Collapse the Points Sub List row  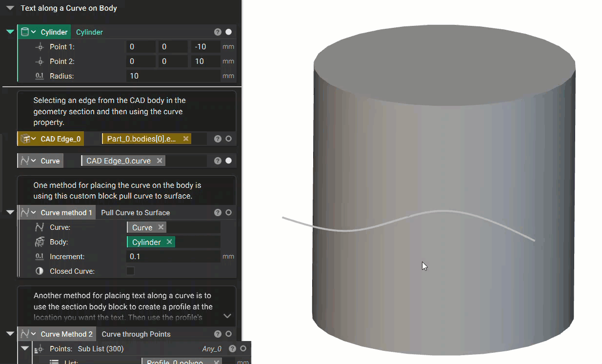point(24,348)
